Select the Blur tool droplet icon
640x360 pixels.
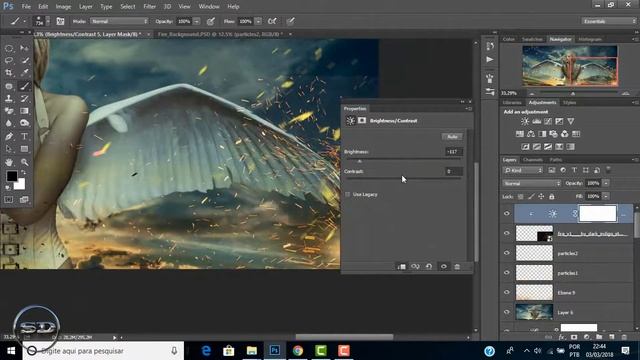(9, 123)
